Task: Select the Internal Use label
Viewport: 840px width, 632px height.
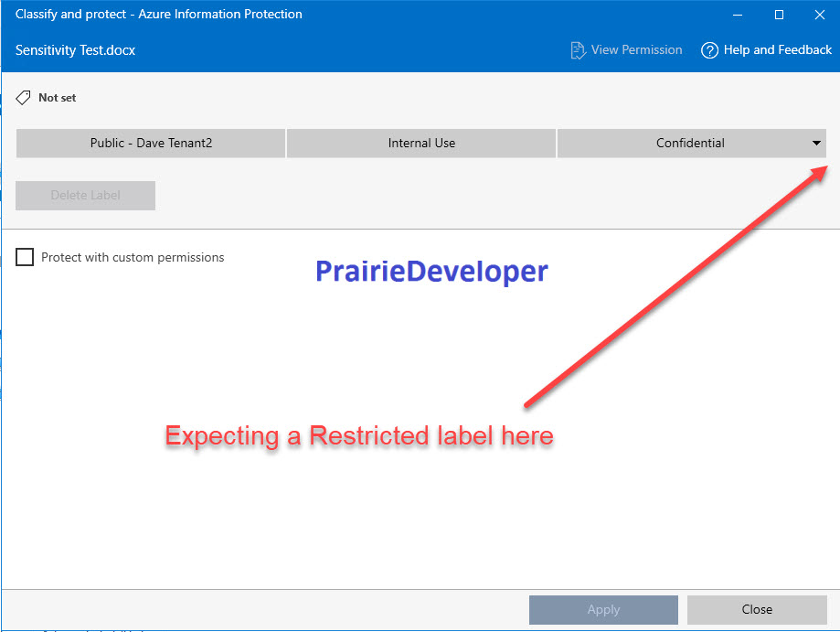Action: tap(421, 143)
